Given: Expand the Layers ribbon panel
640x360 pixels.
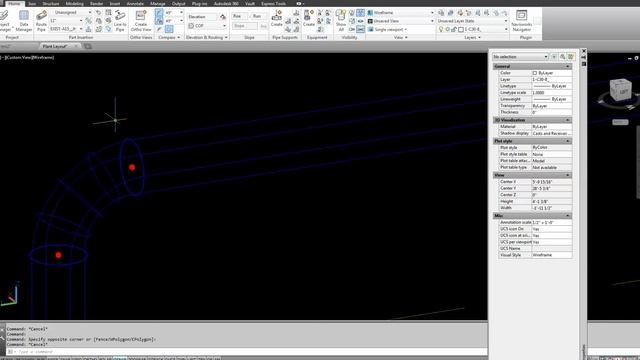Looking at the screenshot, I should pos(473,37).
